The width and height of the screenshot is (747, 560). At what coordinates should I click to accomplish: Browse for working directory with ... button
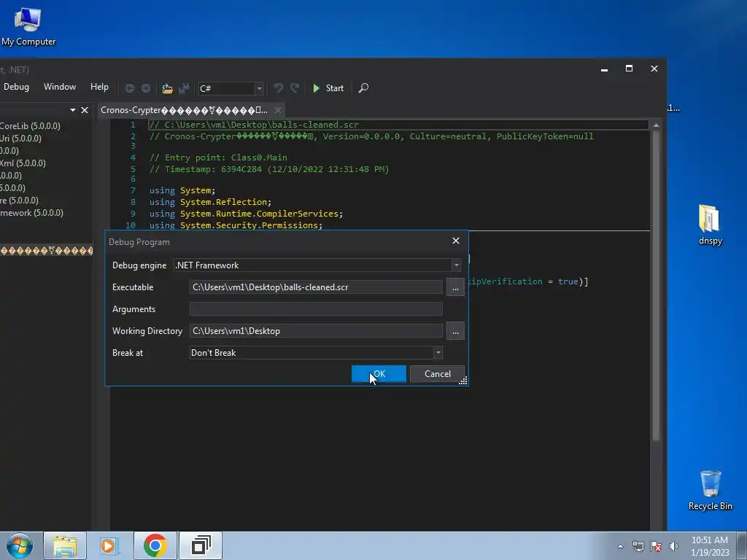click(x=455, y=332)
